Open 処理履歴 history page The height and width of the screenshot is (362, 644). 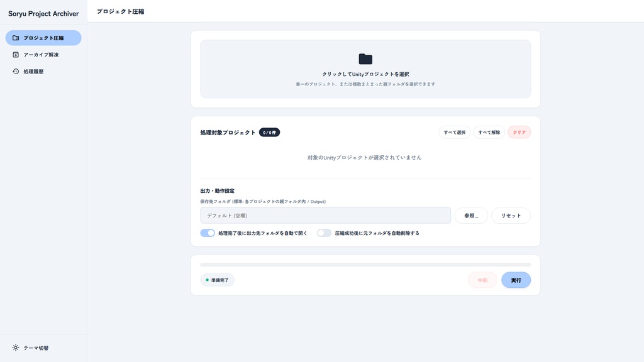[x=43, y=72]
